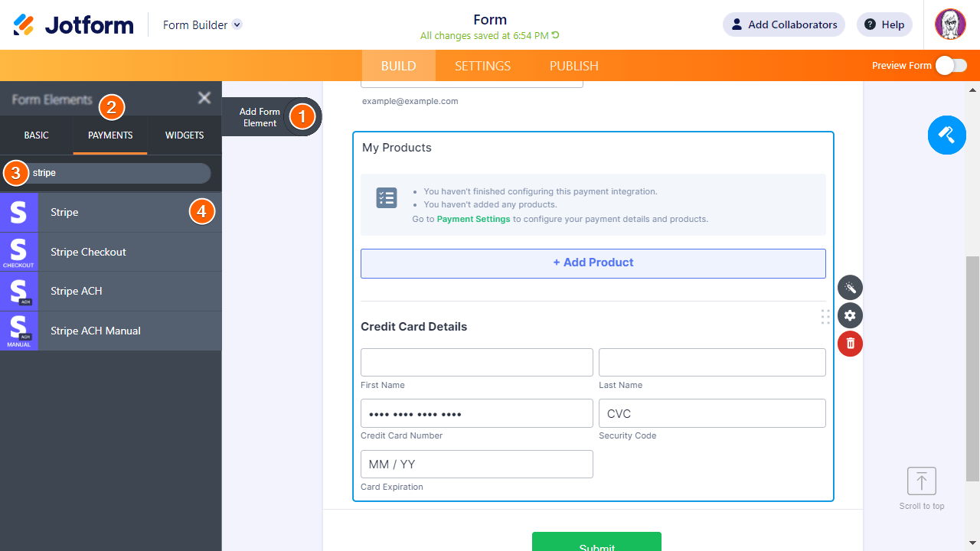Click the form title "Form"

[490, 20]
